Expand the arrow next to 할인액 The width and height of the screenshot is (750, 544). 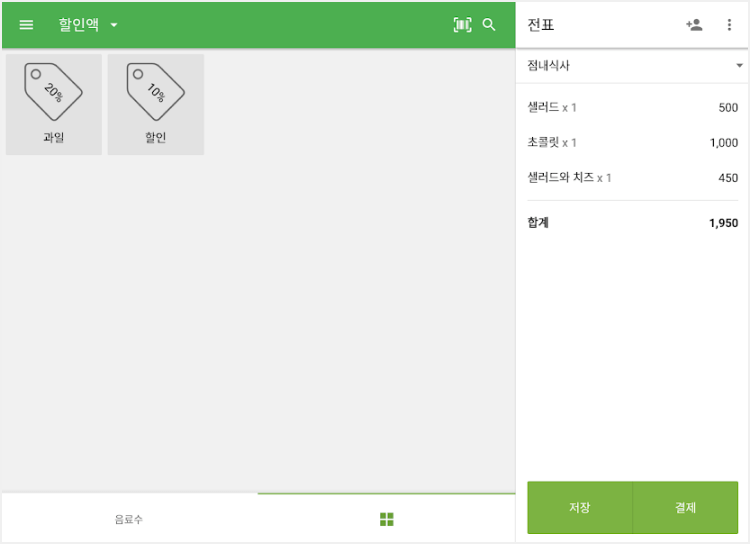[114, 25]
